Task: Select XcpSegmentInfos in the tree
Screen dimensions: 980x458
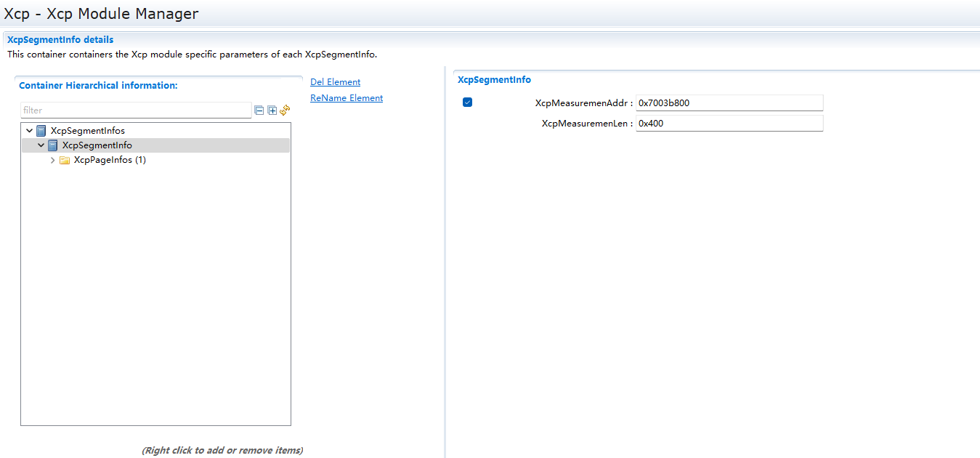Action: (x=87, y=131)
